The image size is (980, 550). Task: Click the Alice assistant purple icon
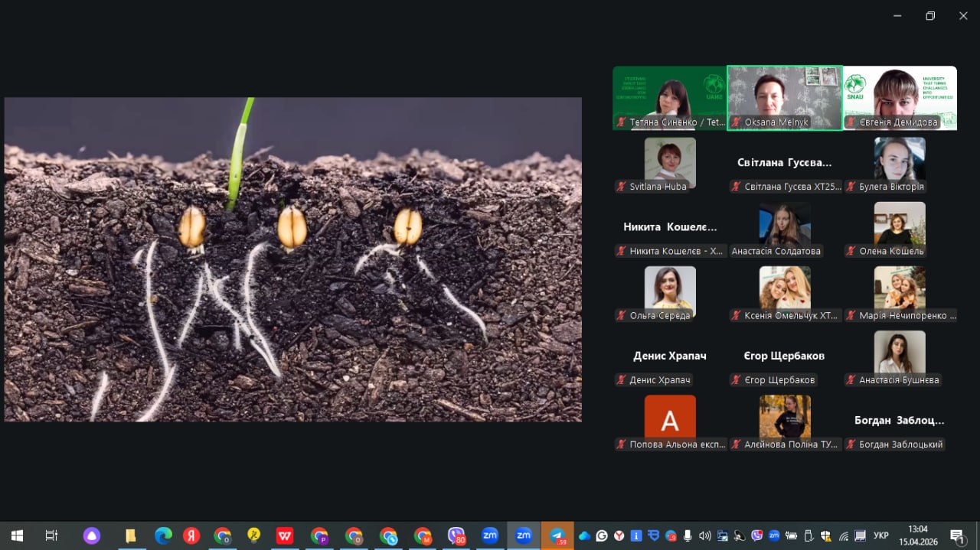pos(92,536)
